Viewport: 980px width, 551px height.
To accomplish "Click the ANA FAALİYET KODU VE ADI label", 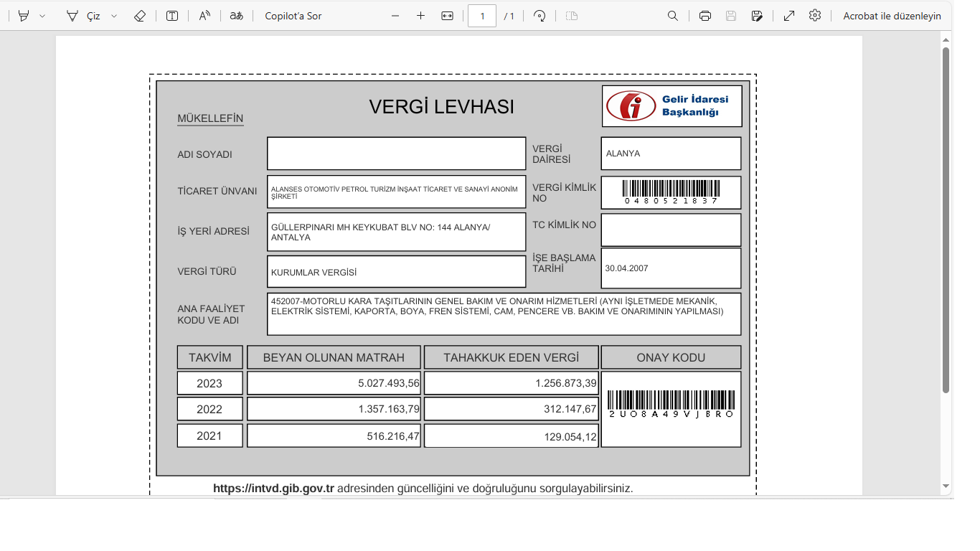I will pyautogui.click(x=211, y=314).
